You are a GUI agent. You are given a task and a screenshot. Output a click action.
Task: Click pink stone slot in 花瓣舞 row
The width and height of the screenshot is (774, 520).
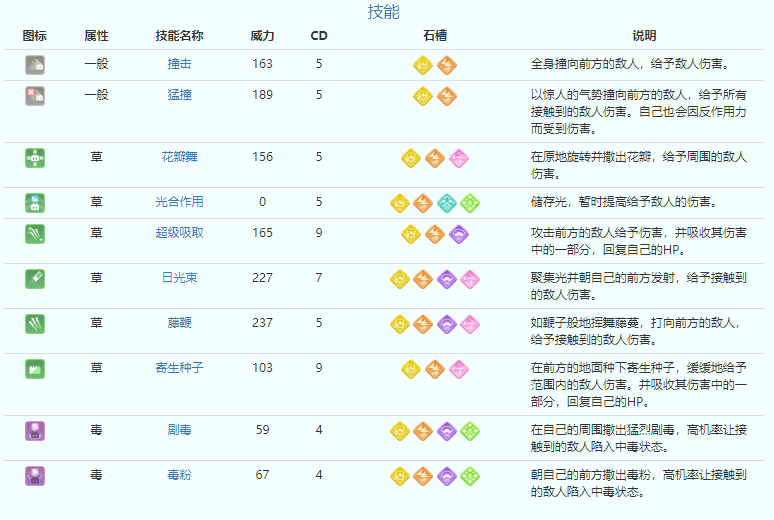459,158
